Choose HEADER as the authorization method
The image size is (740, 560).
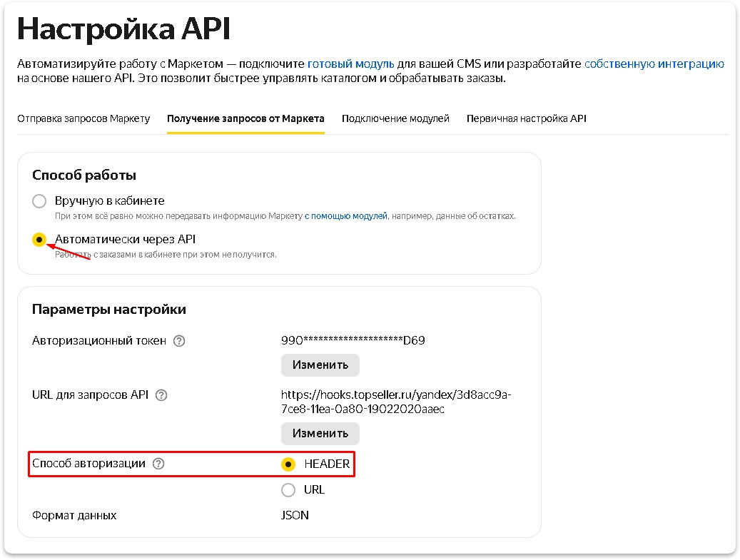pyautogui.click(x=288, y=464)
